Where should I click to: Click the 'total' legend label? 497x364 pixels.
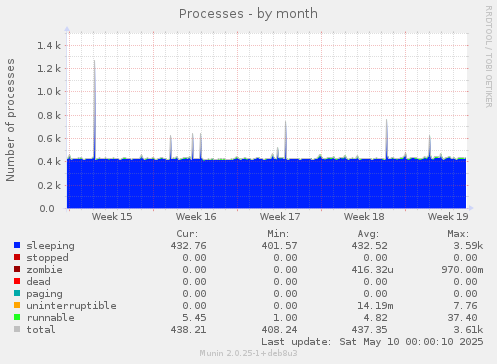41,330
